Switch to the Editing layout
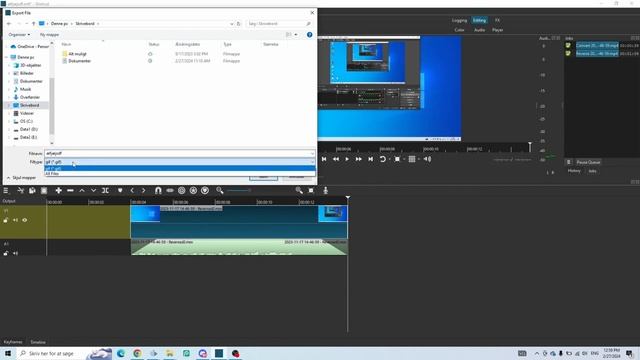 pos(479,20)
